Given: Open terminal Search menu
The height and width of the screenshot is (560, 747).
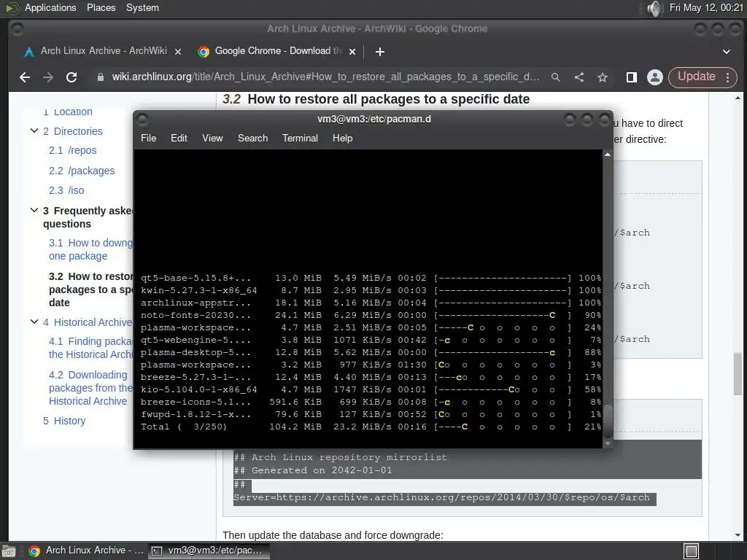Looking at the screenshot, I should [252, 138].
